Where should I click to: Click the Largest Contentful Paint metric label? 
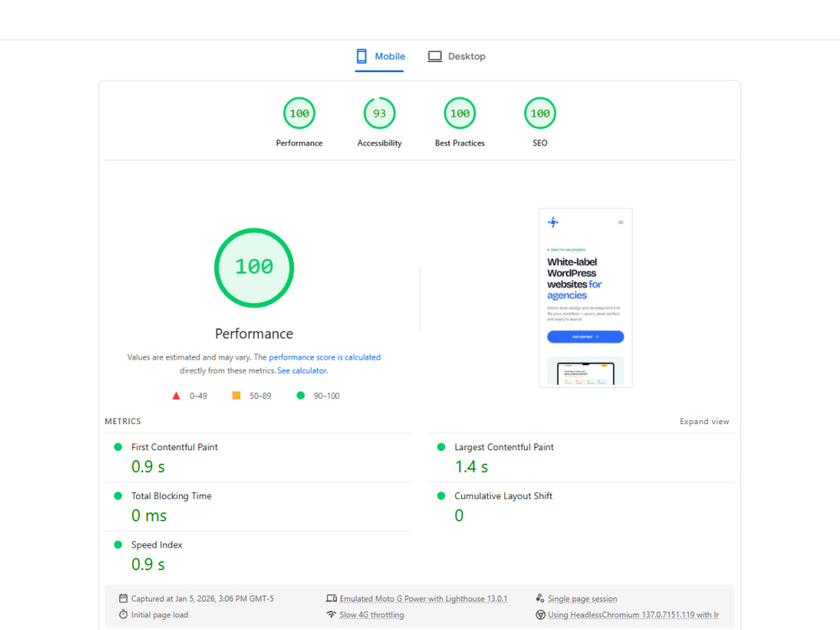[504, 447]
